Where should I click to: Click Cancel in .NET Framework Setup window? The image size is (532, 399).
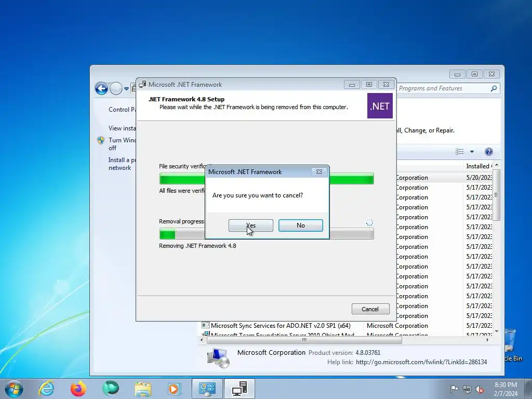(370, 309)
